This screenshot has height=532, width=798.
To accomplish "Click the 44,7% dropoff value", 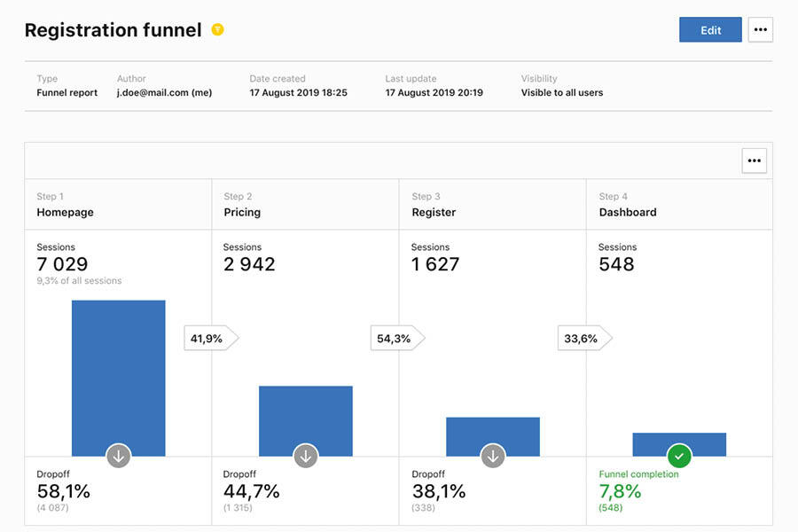I will point(252,491).
